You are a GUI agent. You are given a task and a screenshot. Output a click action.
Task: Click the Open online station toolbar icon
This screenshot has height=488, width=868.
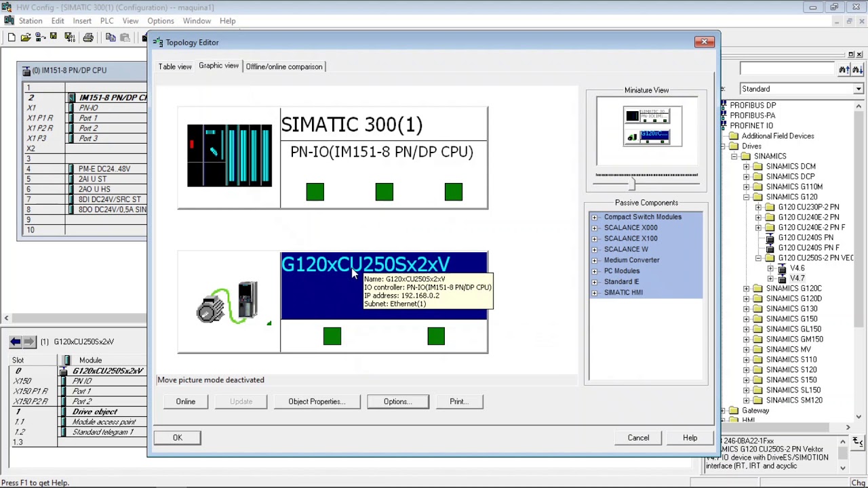tap(40, 37)
